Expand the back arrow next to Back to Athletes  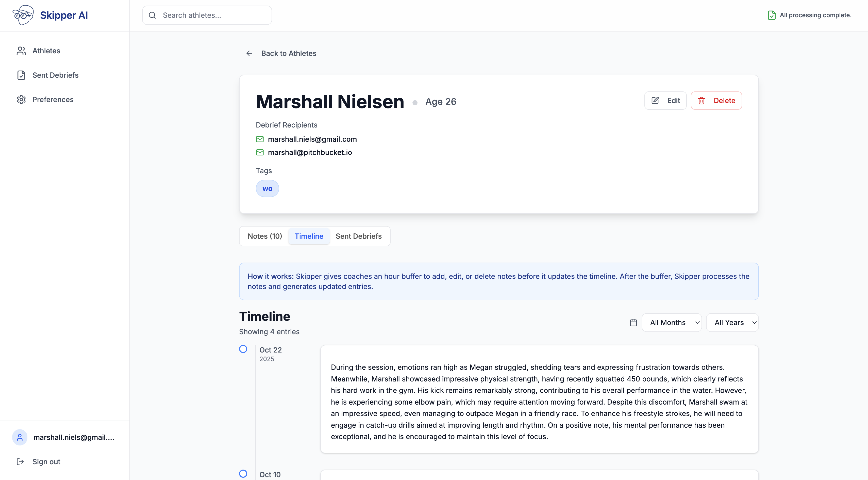(249, 53)
